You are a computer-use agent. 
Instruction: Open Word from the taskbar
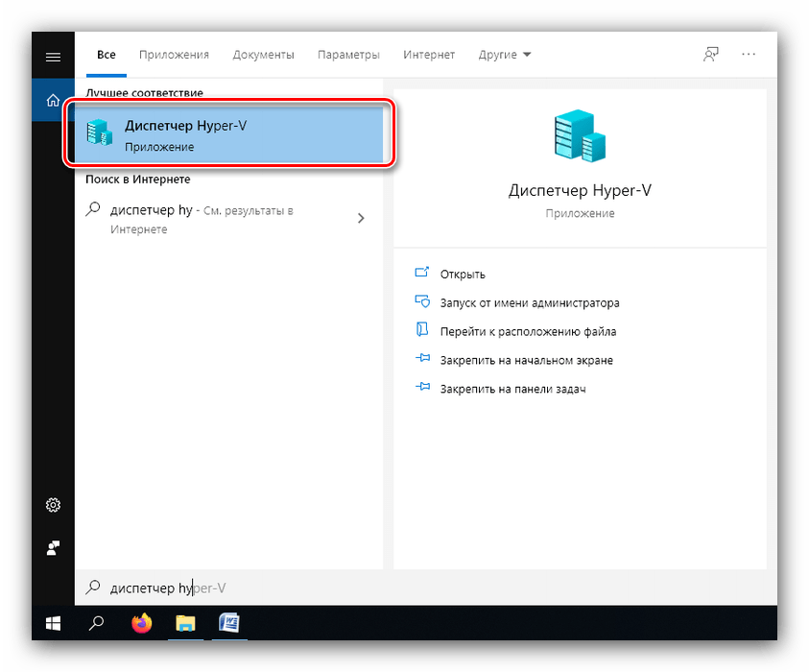pos(229,624)
